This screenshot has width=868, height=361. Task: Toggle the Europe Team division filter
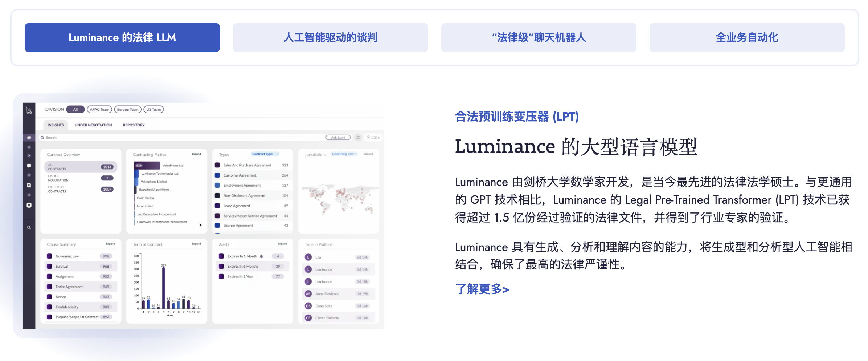tap(128, 109)
